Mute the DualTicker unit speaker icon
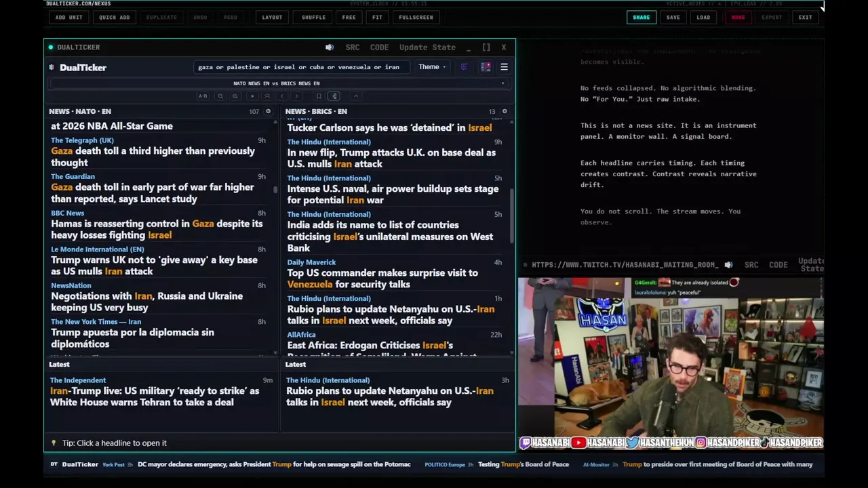Screen dimensions: 868x488 330,47
